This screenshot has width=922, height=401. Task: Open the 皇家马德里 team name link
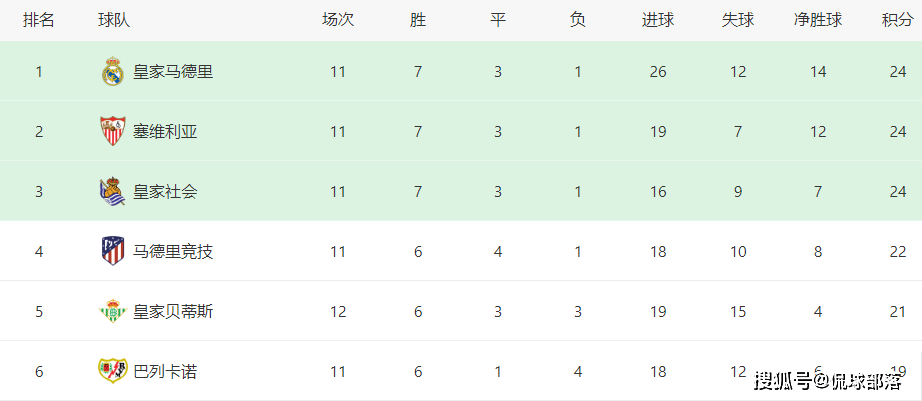pos(173,72)
